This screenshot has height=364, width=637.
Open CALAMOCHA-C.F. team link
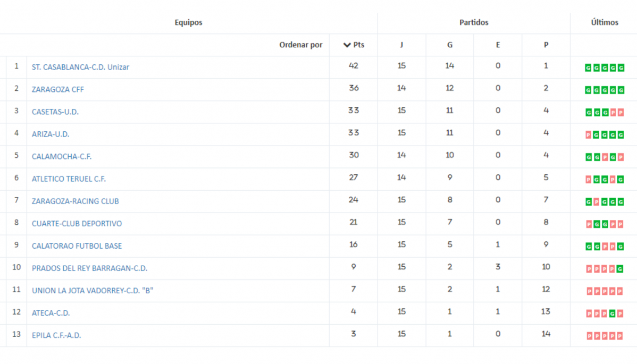click(62, 156)
